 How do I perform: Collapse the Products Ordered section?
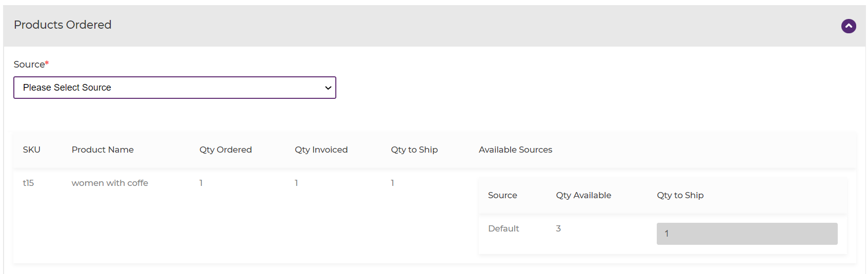coord(849,26)
